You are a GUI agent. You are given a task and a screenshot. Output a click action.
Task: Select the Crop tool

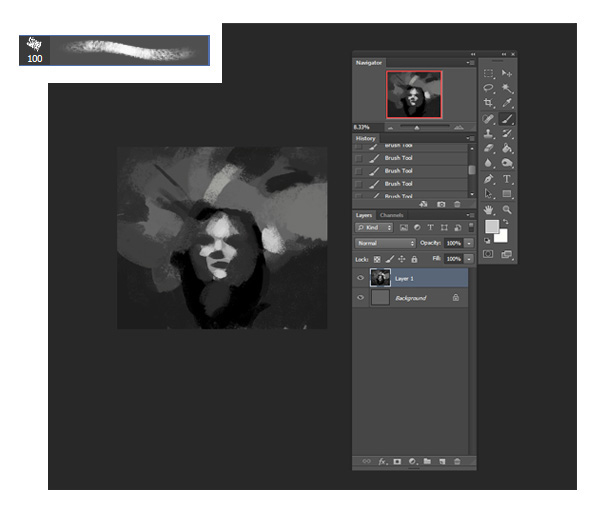point(488,103)
